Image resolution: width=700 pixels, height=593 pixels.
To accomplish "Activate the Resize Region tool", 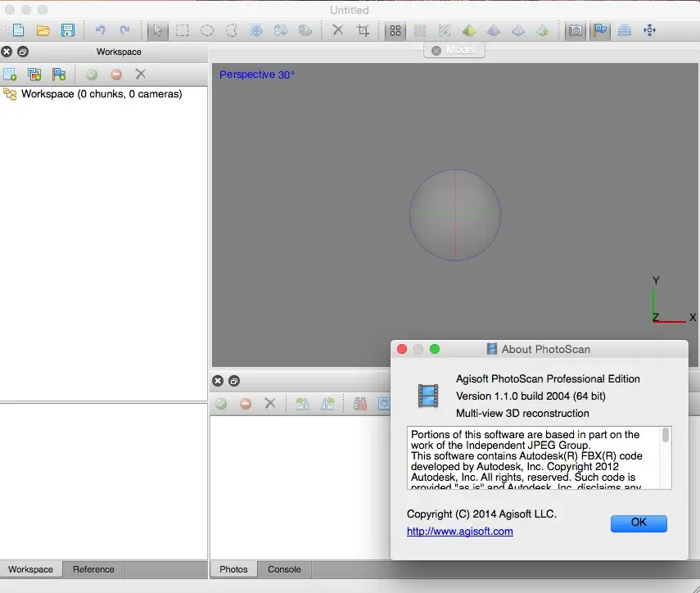I will pyautogui.click(x=305, y=30).
